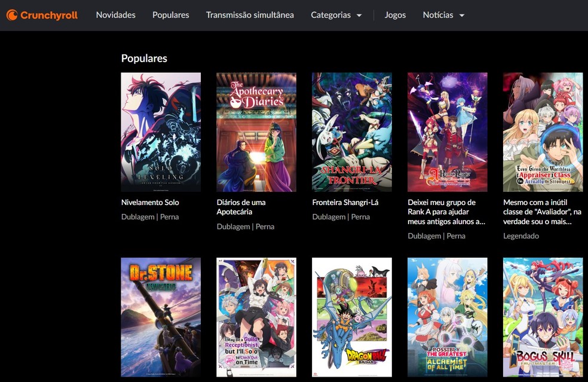Click the Mesmo com a inútil classe title

542,212
